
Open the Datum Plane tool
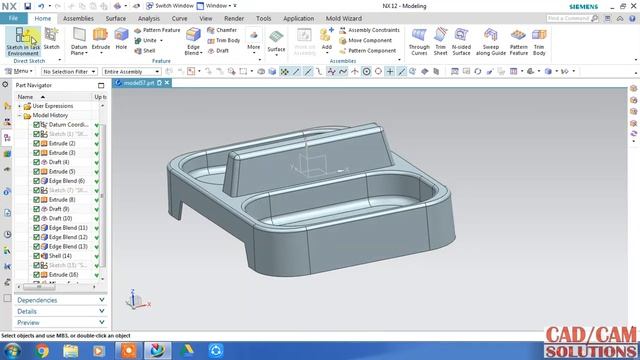tap(79, 41)
